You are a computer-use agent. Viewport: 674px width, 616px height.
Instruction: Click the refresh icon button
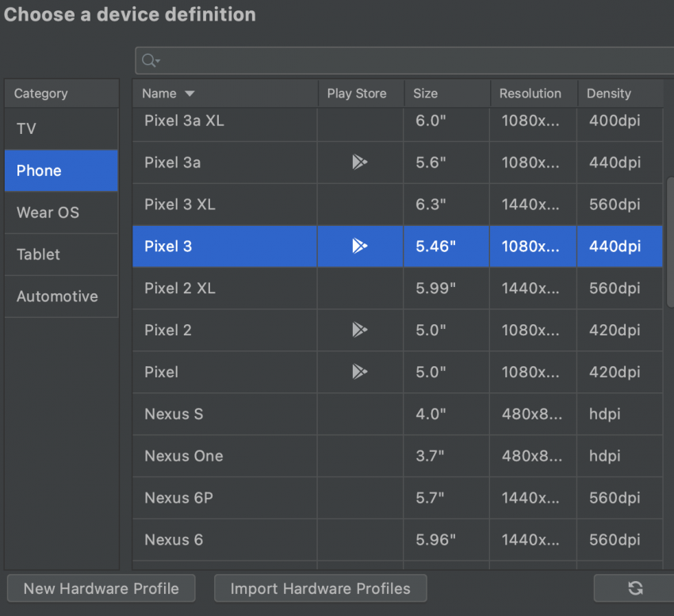(x=634, y=588)
